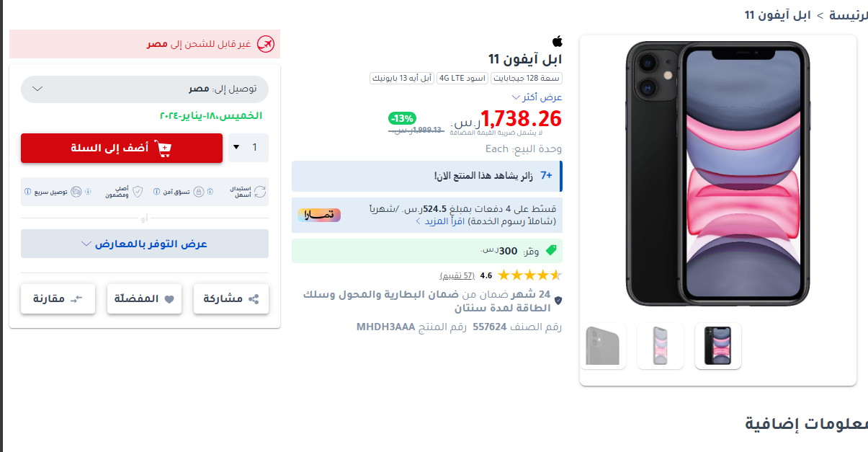This screenshot has height=452, width=868.
Task: Open the quantity dropdown arrow
Action: (x=236, y=147)
